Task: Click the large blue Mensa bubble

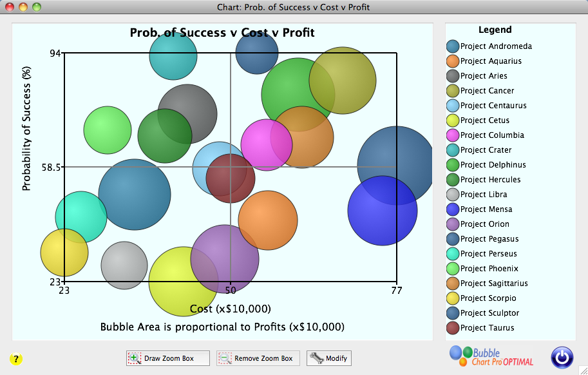Action: (x=383, y=211)
